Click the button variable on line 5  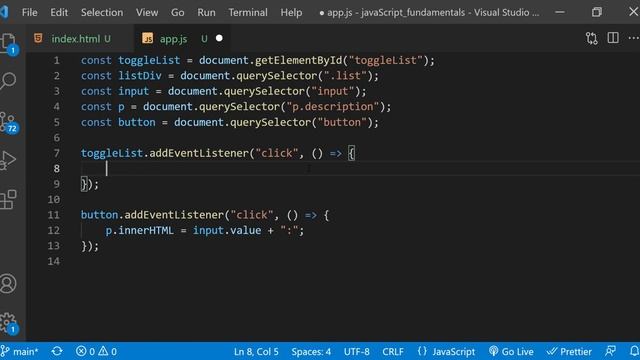137,122
